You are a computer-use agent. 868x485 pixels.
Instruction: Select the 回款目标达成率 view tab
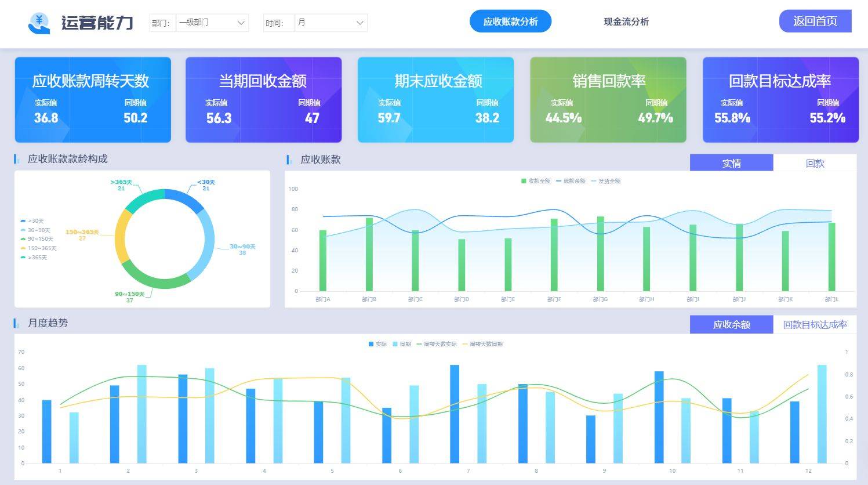[814, 324]
